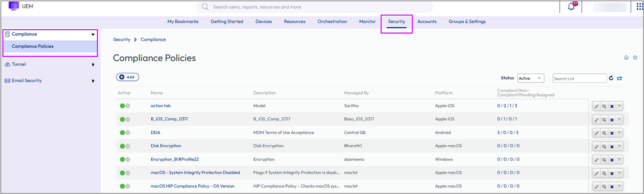The image size is (644, 194).
Task: Delete the Disk Encryption policy
Action: (612, 147)
